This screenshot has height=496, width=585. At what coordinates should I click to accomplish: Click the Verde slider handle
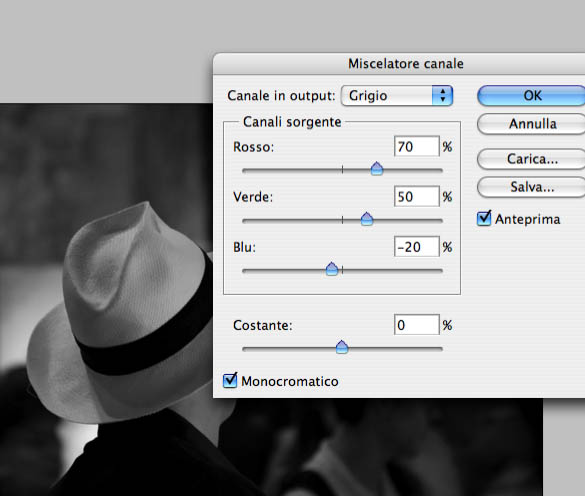(367, 219)
